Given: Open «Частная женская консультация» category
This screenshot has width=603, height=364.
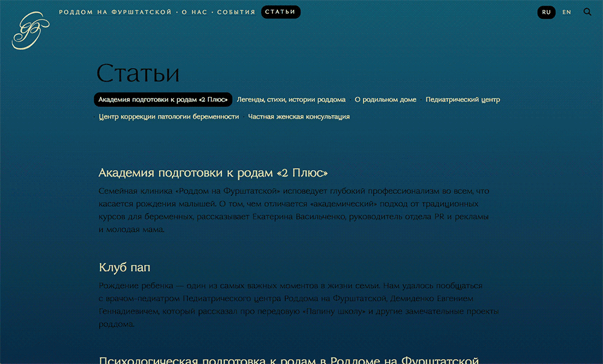Looking at the screenshot, I should (x=298, y=117).
